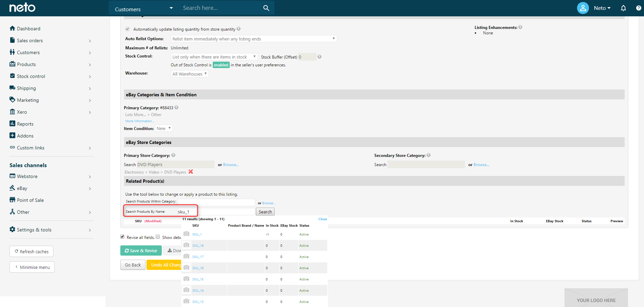Click the Products briefcase icon
This screenshot has width=644, height=307.
click(x=13, y=64)
